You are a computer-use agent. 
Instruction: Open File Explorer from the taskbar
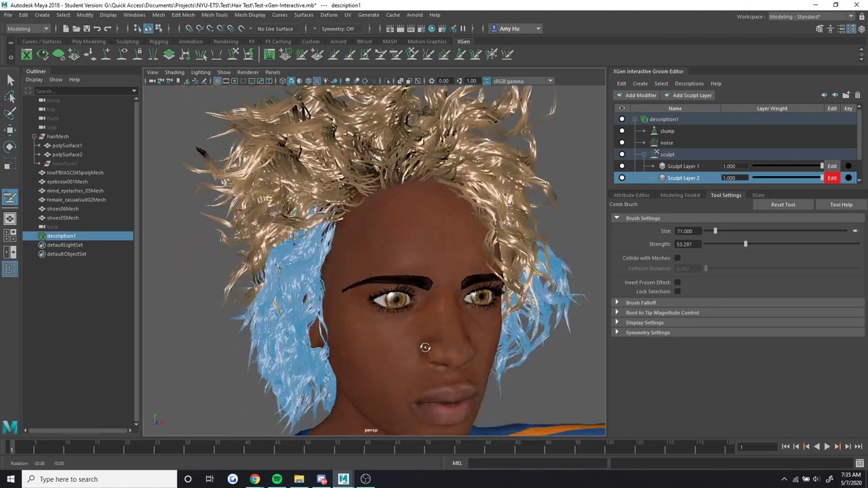pyautogui.click(x=299, y=479)
